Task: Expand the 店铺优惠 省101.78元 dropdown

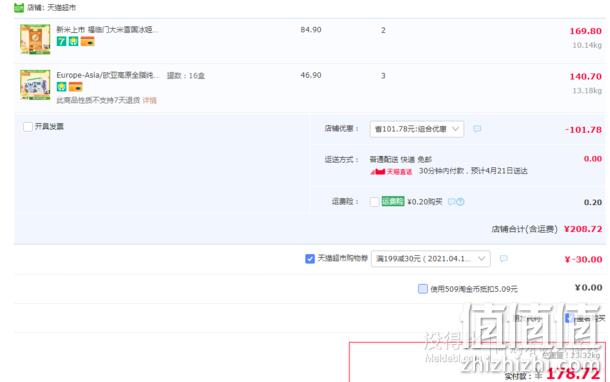Action: [x=417, y=129]
